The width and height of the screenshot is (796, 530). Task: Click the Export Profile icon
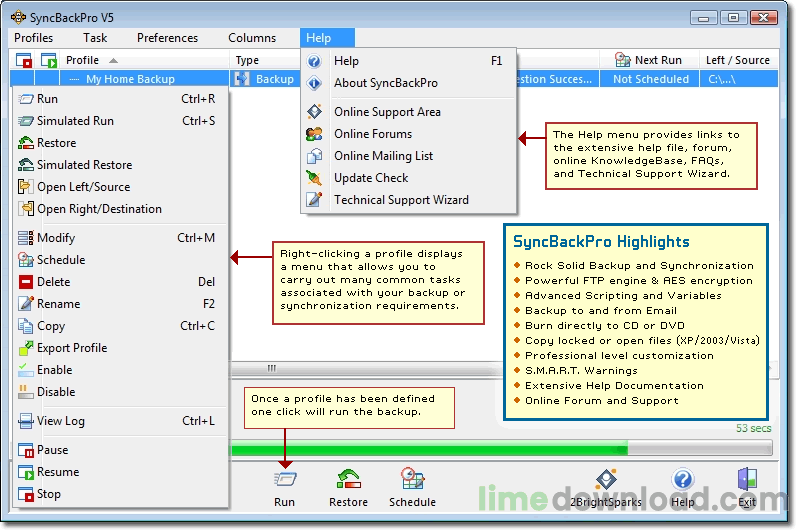[x=26, y=348]
